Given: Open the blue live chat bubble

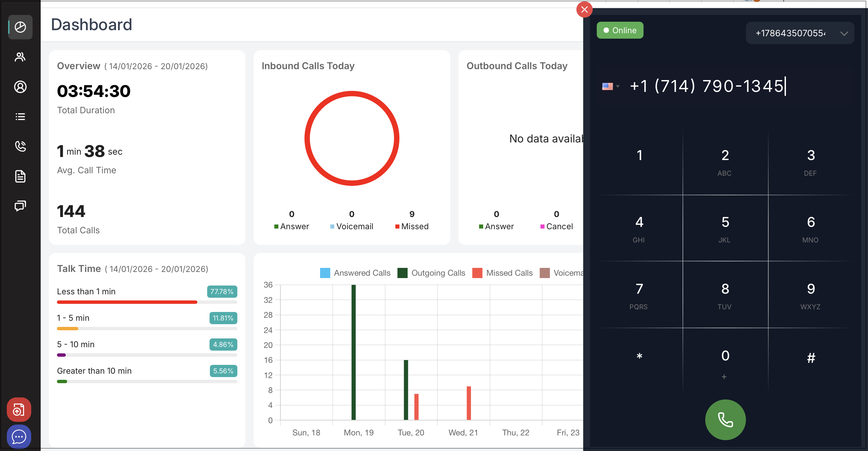Looking at the screenshot, I should 19,436.
